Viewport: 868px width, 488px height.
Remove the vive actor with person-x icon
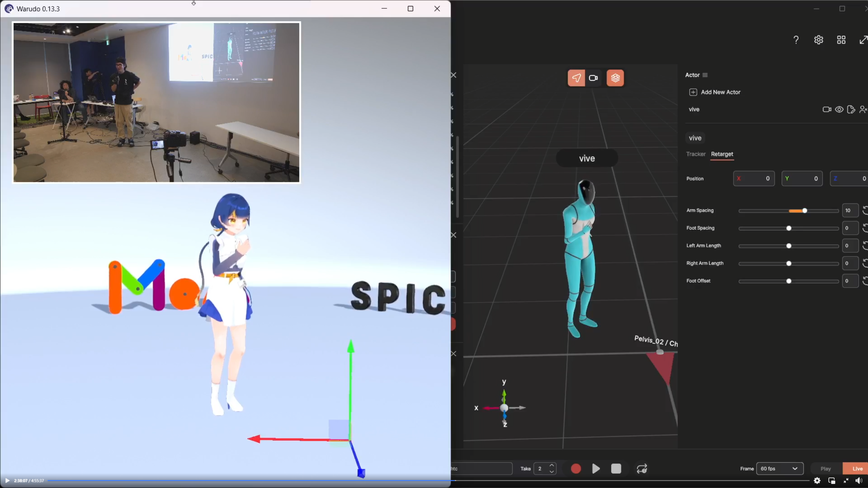863,109
